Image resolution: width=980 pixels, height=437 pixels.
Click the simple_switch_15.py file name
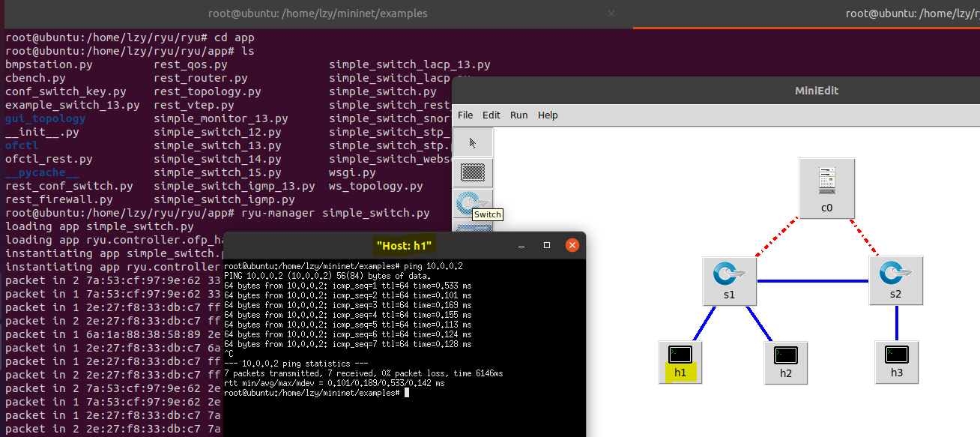pos(217,172)
